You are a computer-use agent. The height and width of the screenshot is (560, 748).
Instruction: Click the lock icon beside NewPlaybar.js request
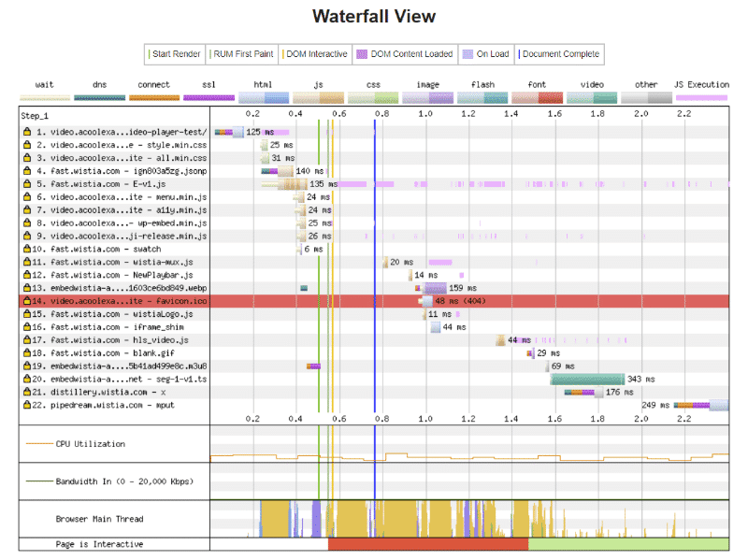point(27,275)
